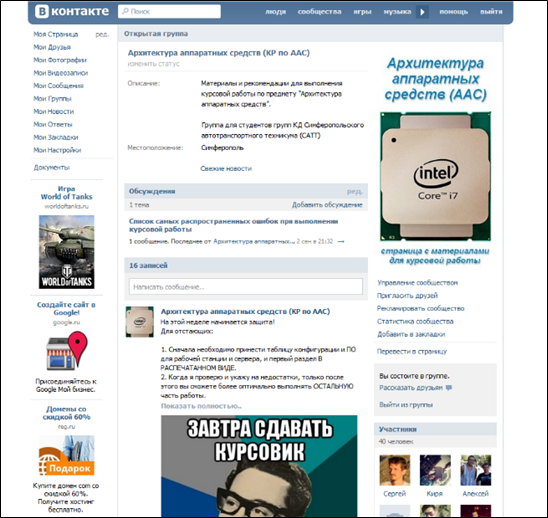Open the World of Tanks ad image
This screenshot has width=548, height=518.
click(x=66, y=252)
